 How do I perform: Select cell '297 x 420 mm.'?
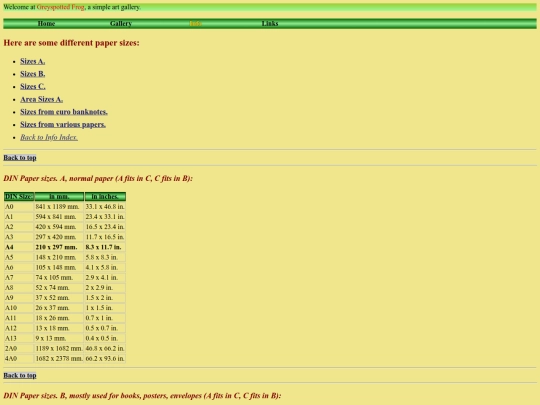[59, 237]
